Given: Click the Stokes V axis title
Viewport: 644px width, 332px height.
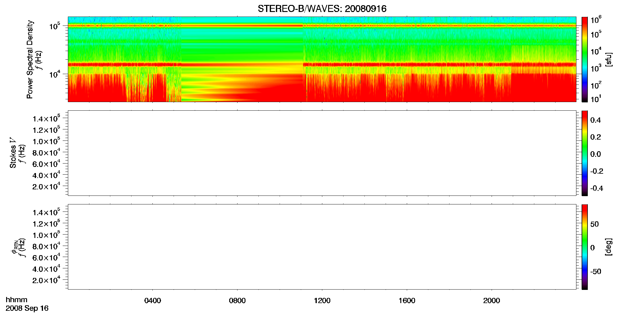Looking at the screenshot, I should point(13,153).
